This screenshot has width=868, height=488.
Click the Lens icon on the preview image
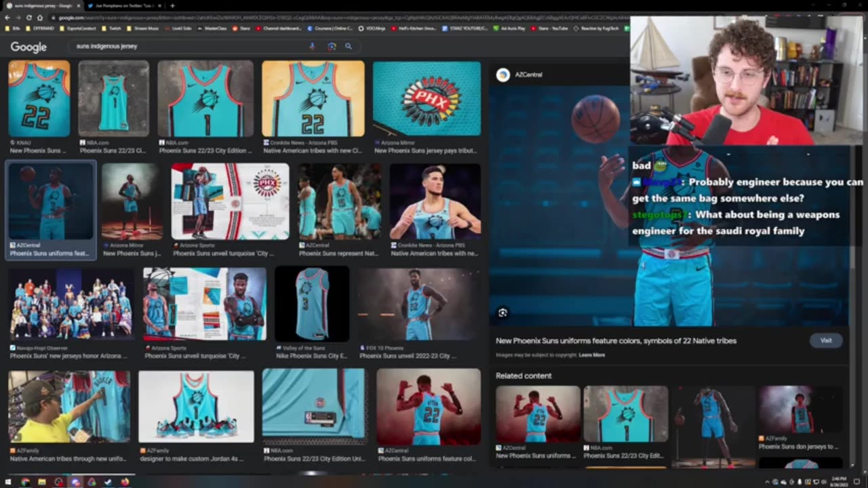coord(502,312)
